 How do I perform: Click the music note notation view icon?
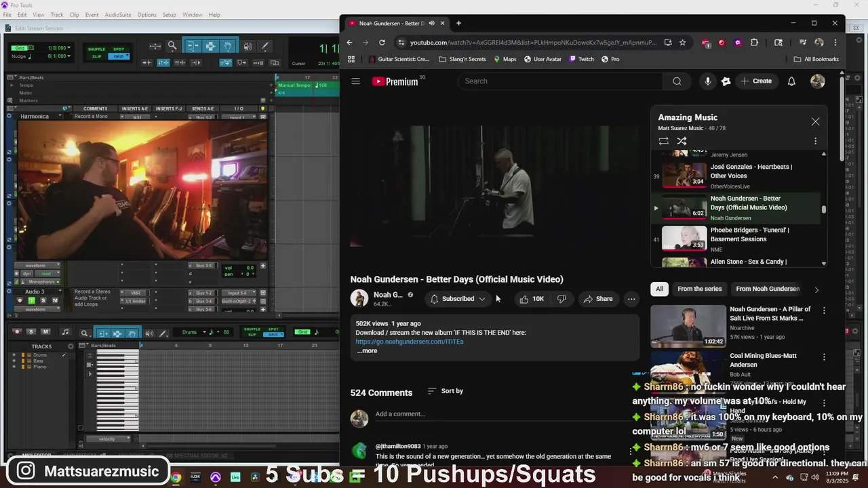[65, 332]
